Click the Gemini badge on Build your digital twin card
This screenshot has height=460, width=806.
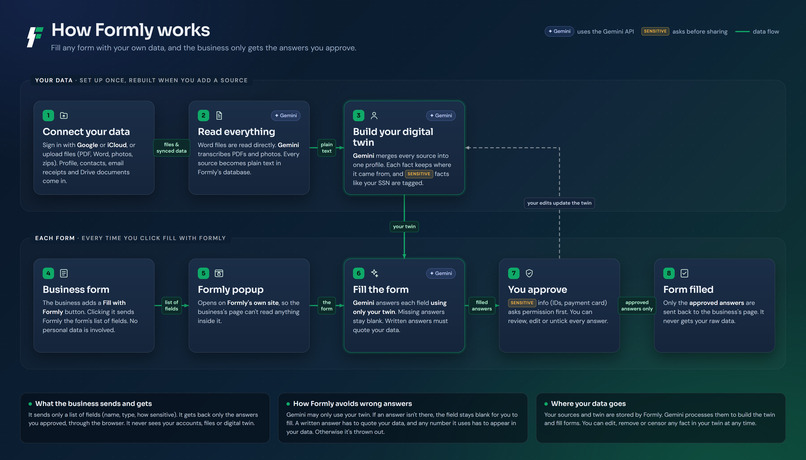pos(441,116)
